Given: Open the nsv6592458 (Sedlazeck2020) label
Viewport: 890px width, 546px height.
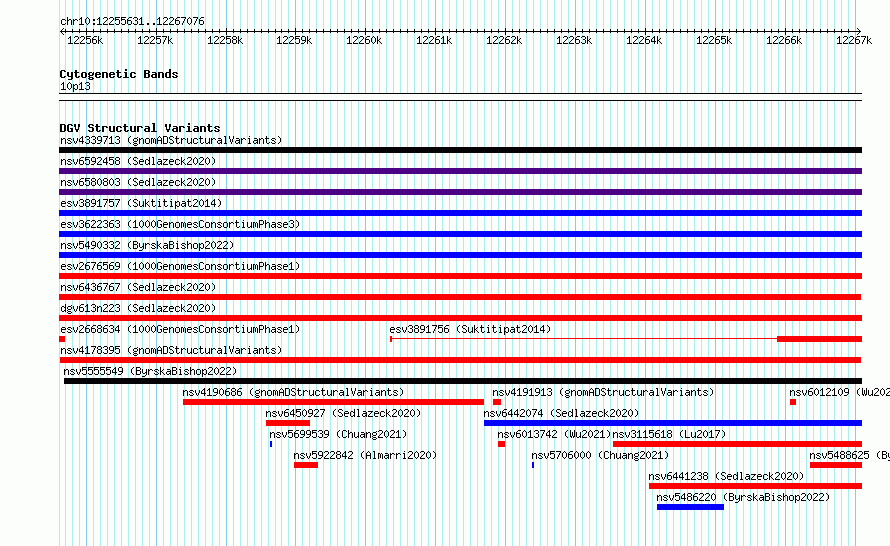Looking at the screenshot, I should 138,161.
